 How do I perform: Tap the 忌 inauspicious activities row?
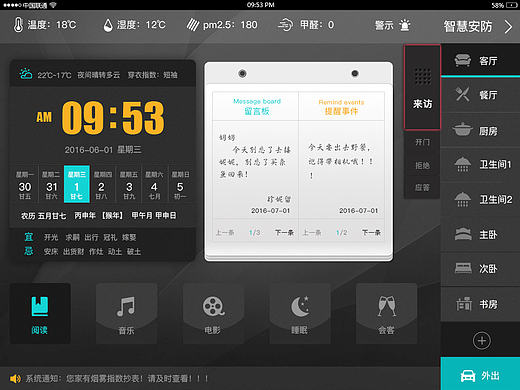click(x=82, y=251)
